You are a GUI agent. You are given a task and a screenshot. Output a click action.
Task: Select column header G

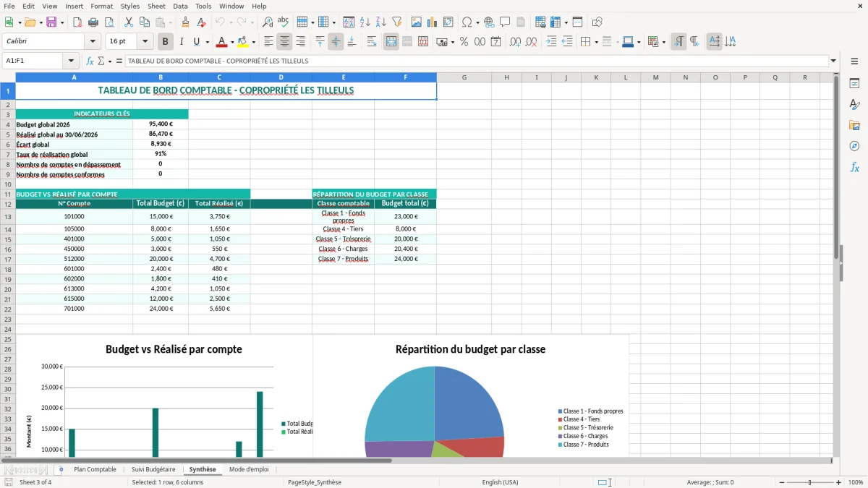(464, 77)
